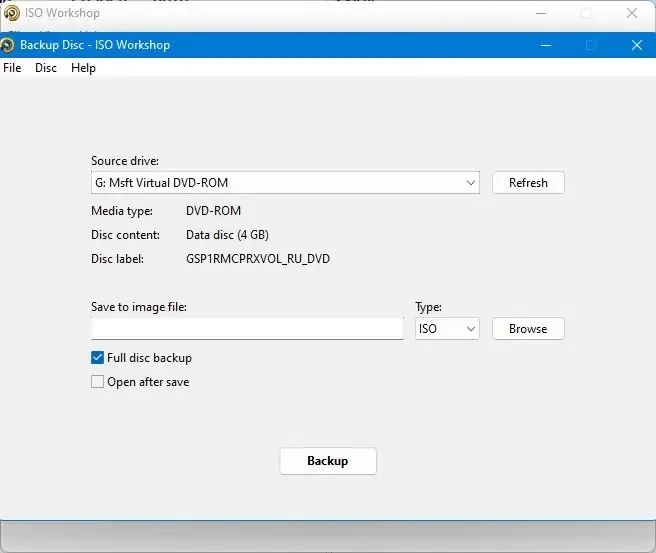The image size is (656, 553).
Task: Click the DVD-ROM media type value
Action: tap(213, 210)
